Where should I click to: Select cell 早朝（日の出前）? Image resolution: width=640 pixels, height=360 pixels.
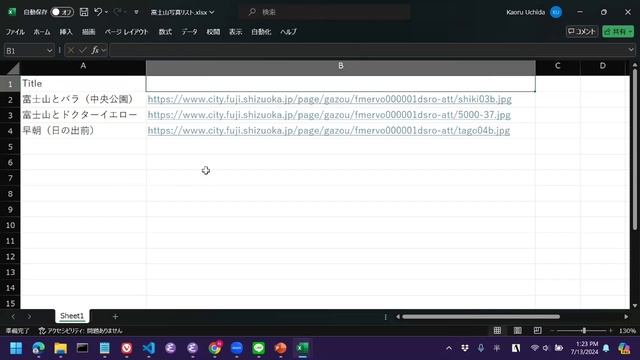[x=83, y=131]
